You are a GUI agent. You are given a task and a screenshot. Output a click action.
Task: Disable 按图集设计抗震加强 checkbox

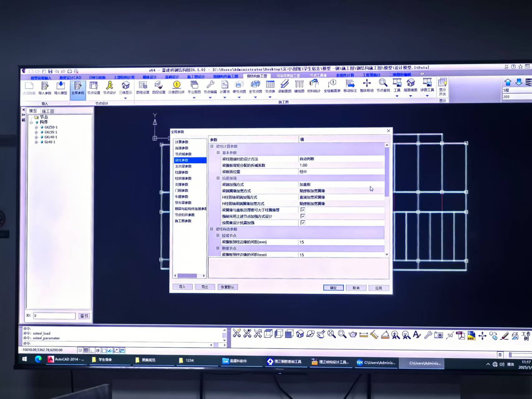tap(302, 223)
